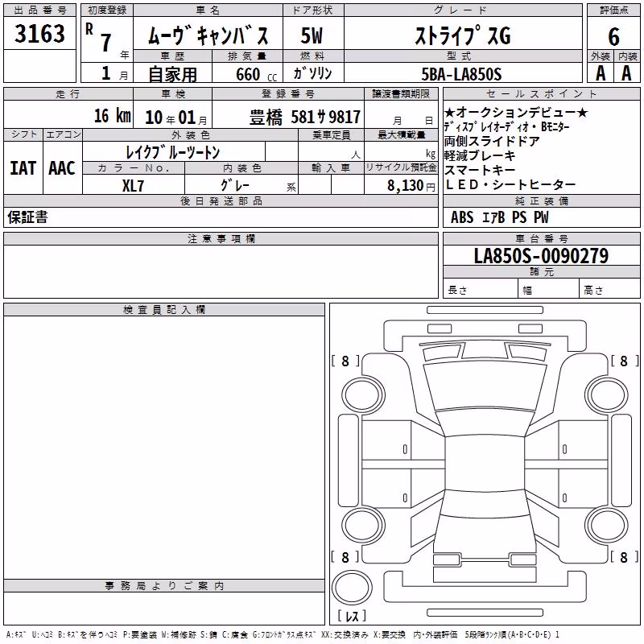
Task: Click the roof panel in the car diagram
Action: click(x=485, y=463)
